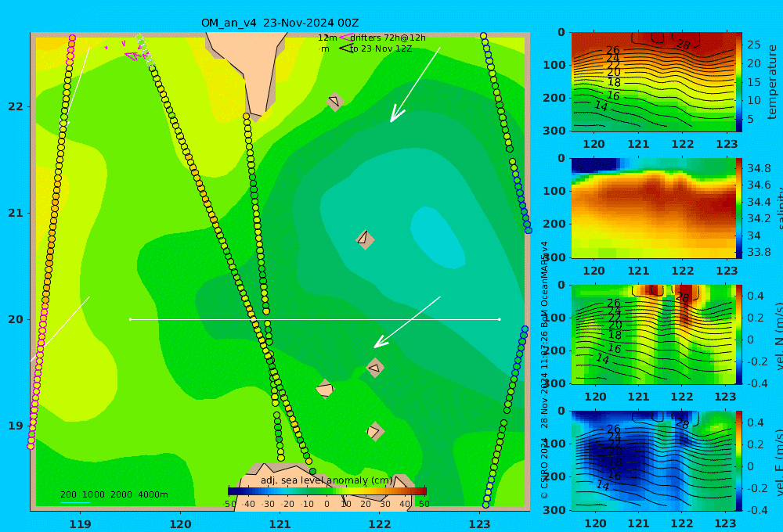Click the vel. E section color bar
Image resolution: width=783 pixels, height=532 pixels.
tap(739, 461)
